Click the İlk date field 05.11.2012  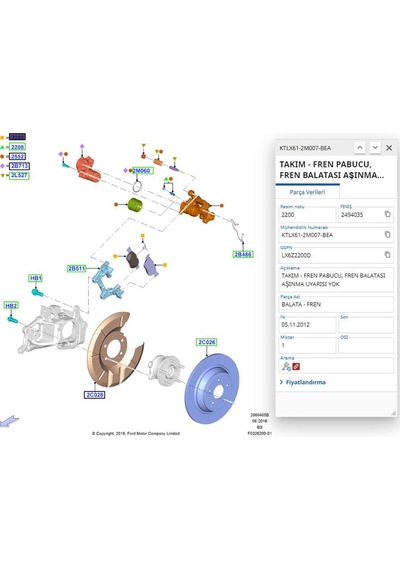308,325
